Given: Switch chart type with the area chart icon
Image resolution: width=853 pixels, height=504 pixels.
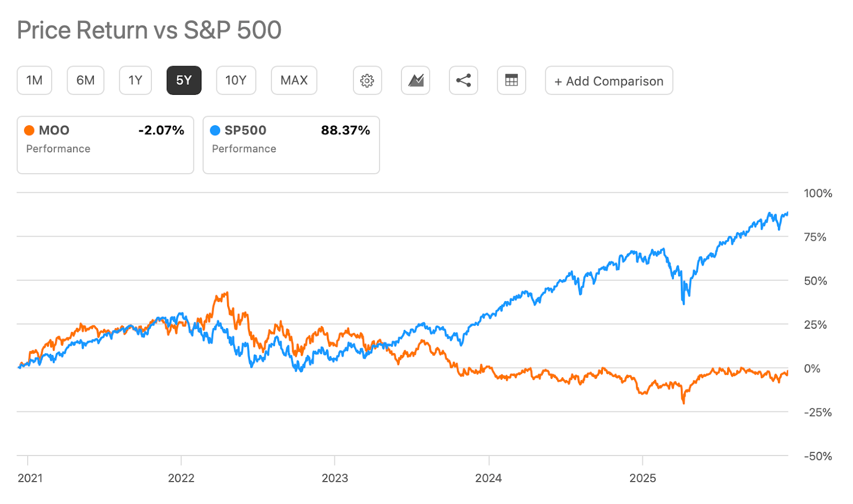Looking at the screenshot, I should tap(415, 80).
